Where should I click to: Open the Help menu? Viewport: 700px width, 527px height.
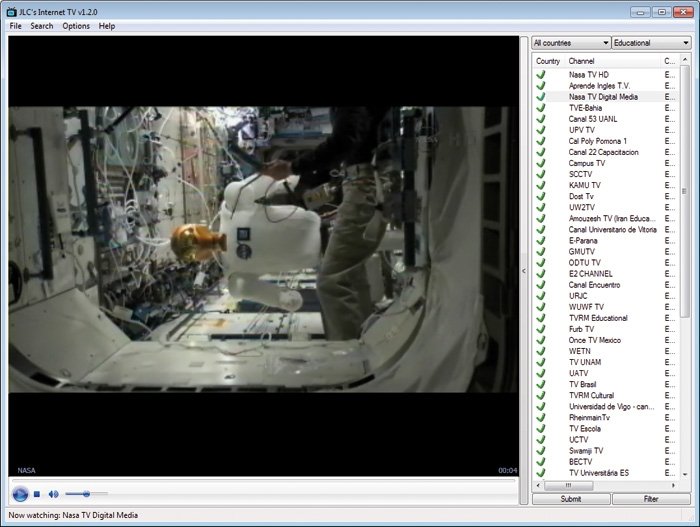click(107, 26)
